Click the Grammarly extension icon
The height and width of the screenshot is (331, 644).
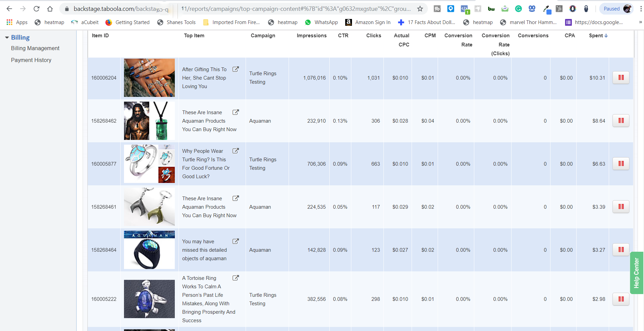pyautogui.click(x=518, y=9)
